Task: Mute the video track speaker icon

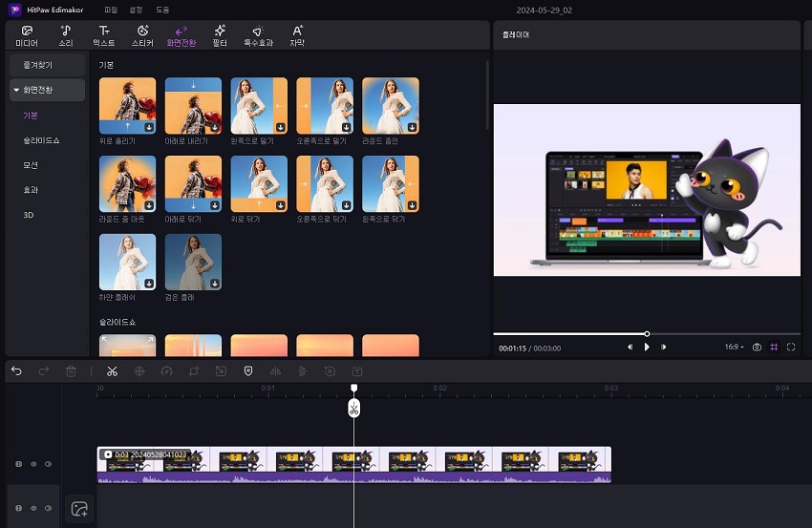Action: pyautogui.click(x=48, y=464)
